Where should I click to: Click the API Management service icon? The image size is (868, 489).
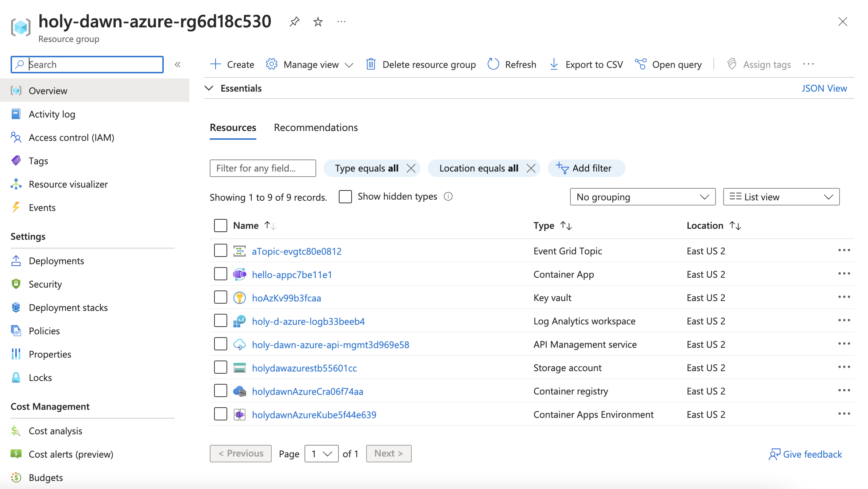pos(239,345)
